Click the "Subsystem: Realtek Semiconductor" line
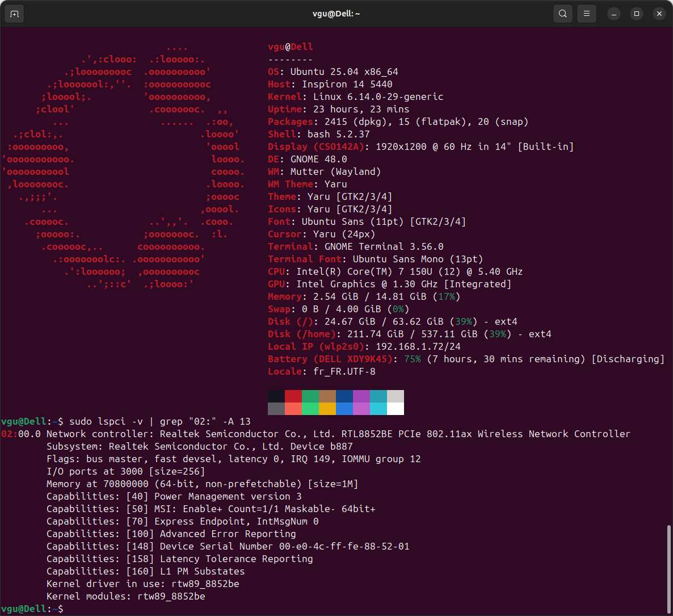Viewport: 673px width, 616px height. [200, 446]
